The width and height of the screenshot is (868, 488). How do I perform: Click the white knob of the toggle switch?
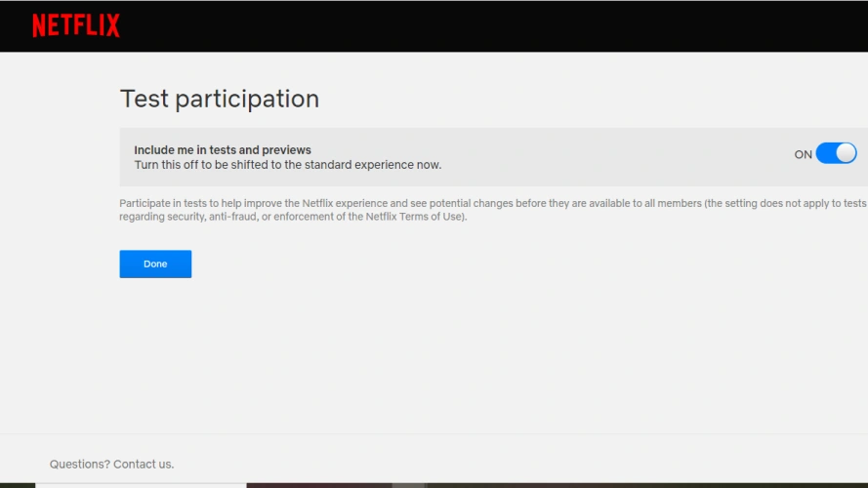pos(846,153)
